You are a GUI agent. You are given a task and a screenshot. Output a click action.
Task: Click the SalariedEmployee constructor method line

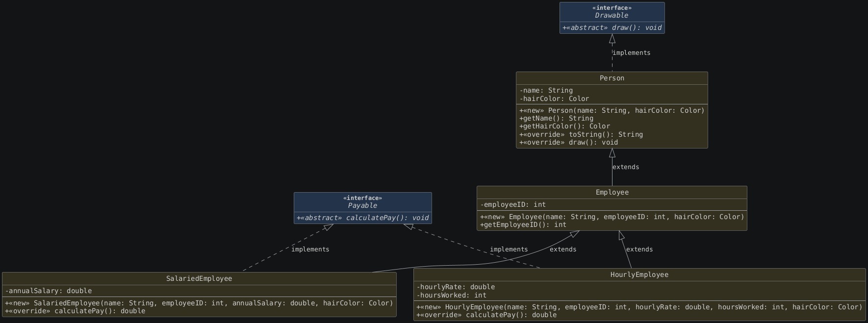tap(199, 303)
